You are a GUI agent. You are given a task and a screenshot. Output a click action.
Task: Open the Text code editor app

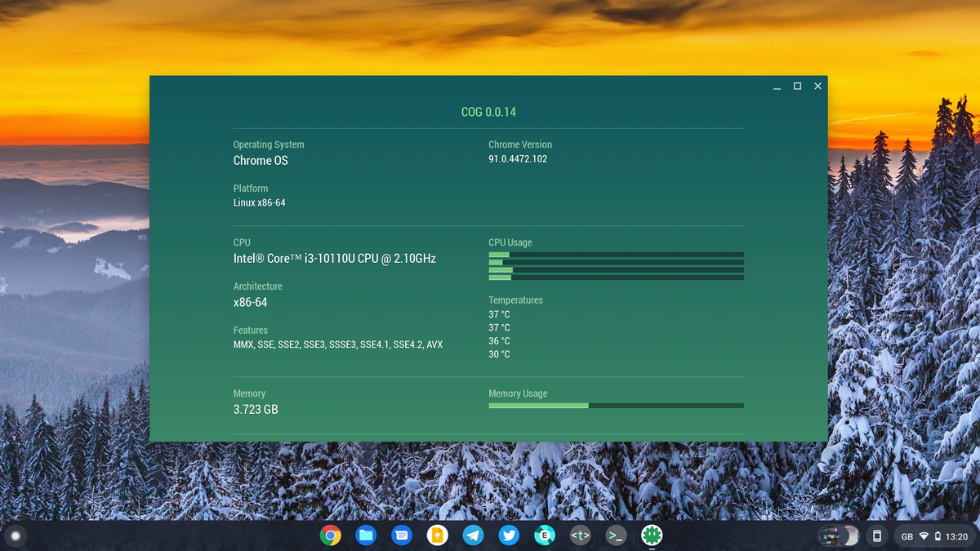pyautogui.click(x=580, y=535)
